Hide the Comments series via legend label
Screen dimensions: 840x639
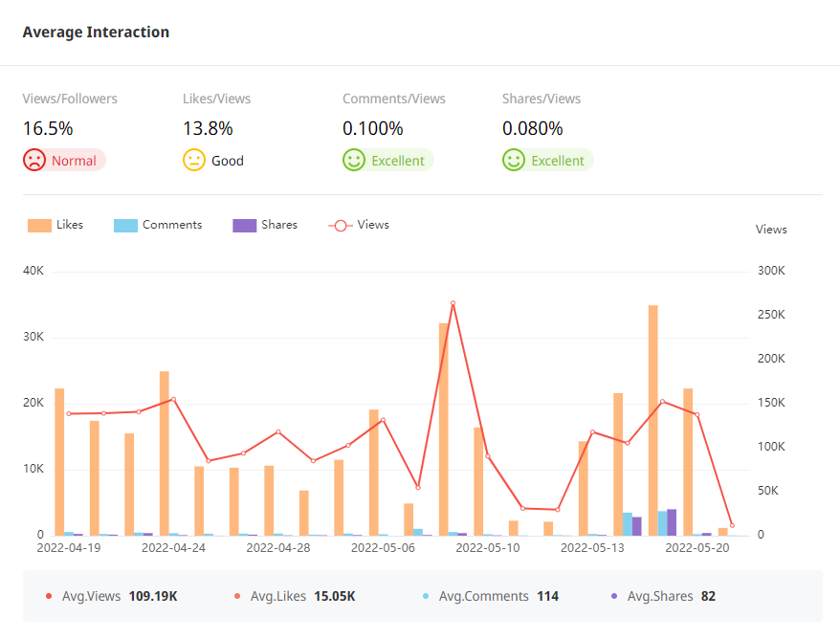171,225
